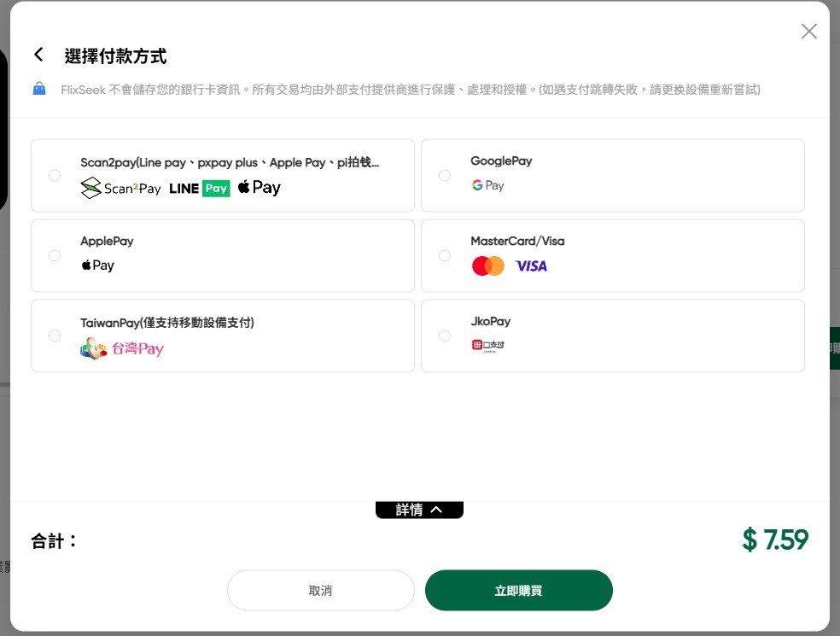Screen dimensions: 840x636
Task: Click the Scan2Pay logo
Action: (x=120, y=188)
